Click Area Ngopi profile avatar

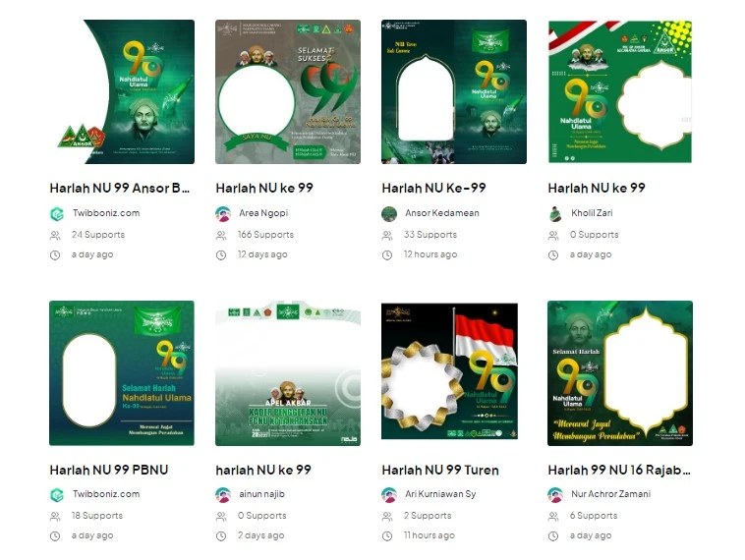pos(223,214)
